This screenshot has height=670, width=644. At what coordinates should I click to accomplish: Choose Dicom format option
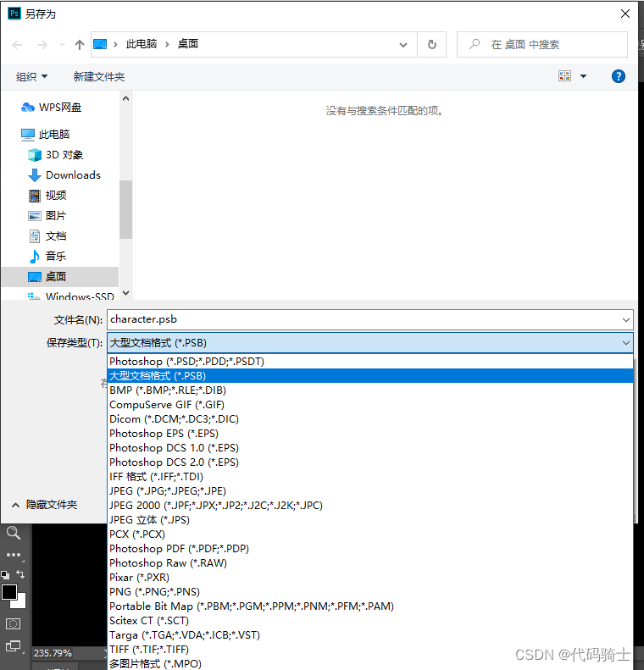(370, 419)
